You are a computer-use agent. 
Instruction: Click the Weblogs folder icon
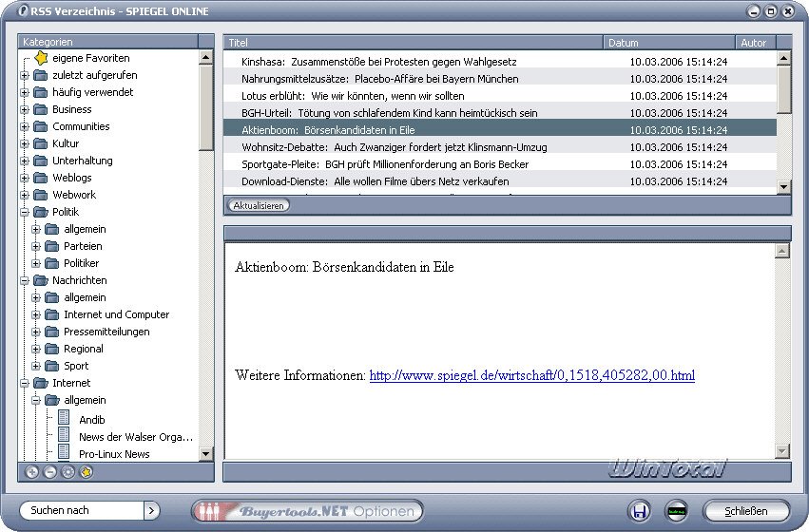[x=40, y=178]
